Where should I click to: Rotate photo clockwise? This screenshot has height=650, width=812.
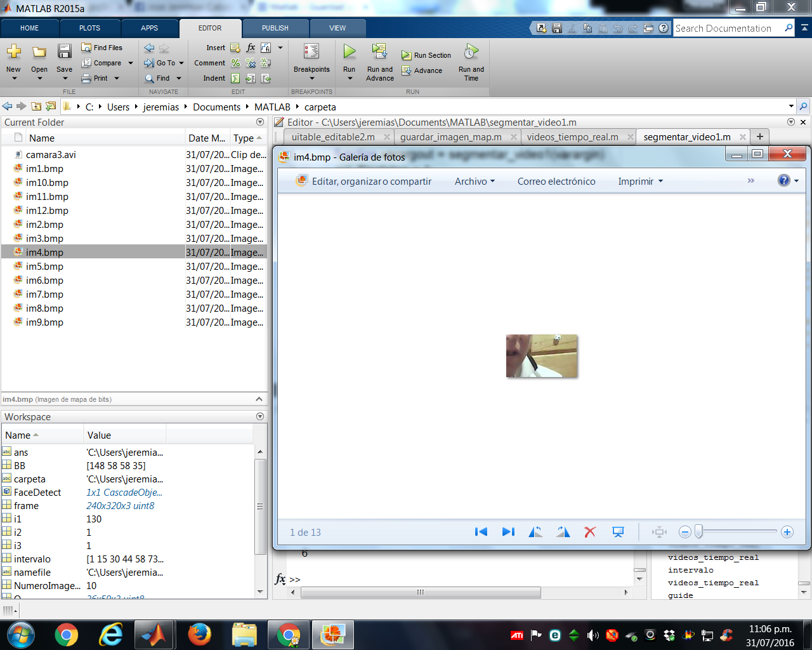563,532
